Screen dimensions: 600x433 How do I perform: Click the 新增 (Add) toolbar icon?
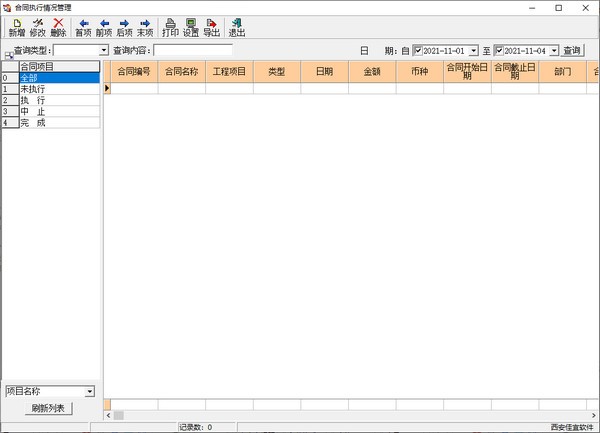coord(16,27)
